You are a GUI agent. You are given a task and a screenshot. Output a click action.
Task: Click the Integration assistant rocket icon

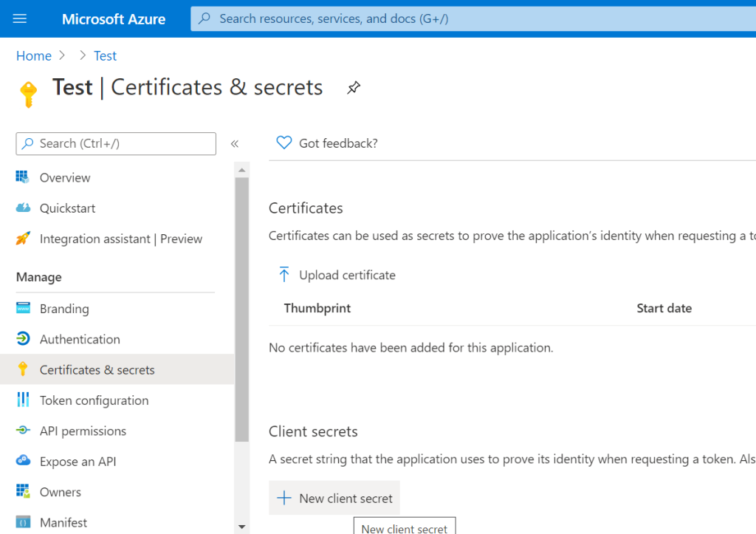coord(23,239)
